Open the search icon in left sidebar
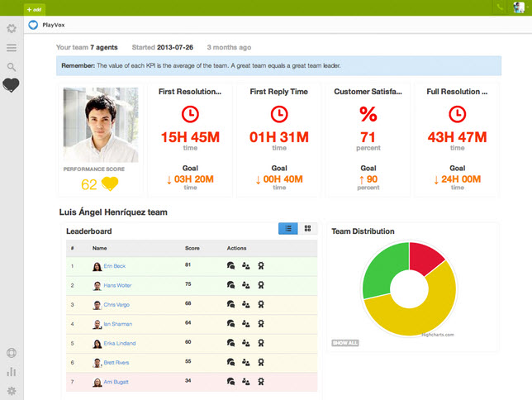The image size is (532, 400). click(12, 67)
